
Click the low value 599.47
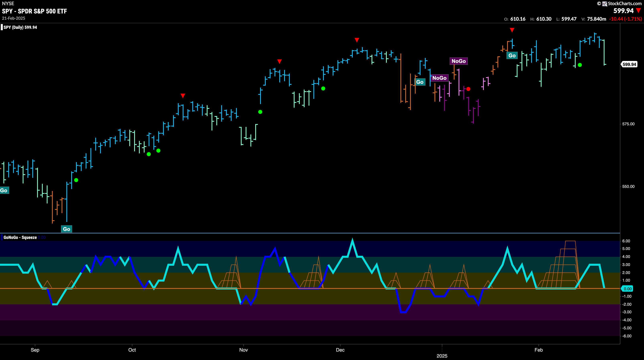pos(569,19)
